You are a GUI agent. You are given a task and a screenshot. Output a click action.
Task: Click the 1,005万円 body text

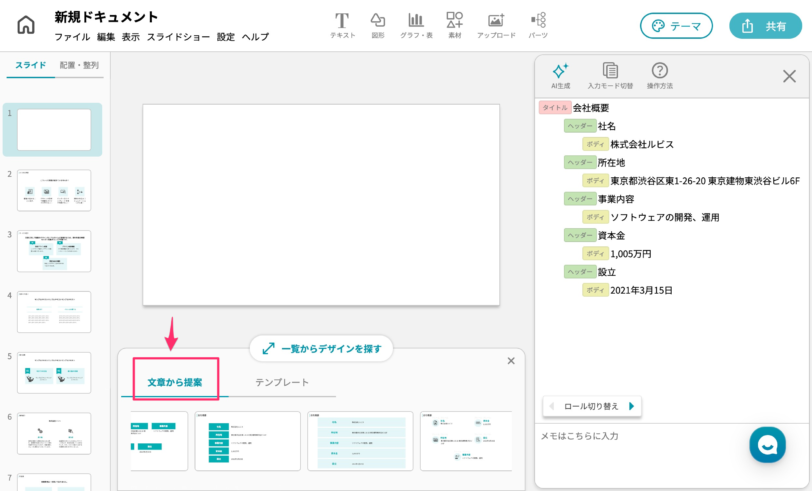631,254
